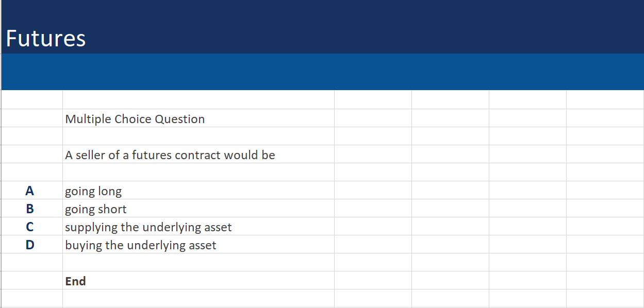
Task: Pick 'buying the underlying asset' option
Action: [141, 245]
